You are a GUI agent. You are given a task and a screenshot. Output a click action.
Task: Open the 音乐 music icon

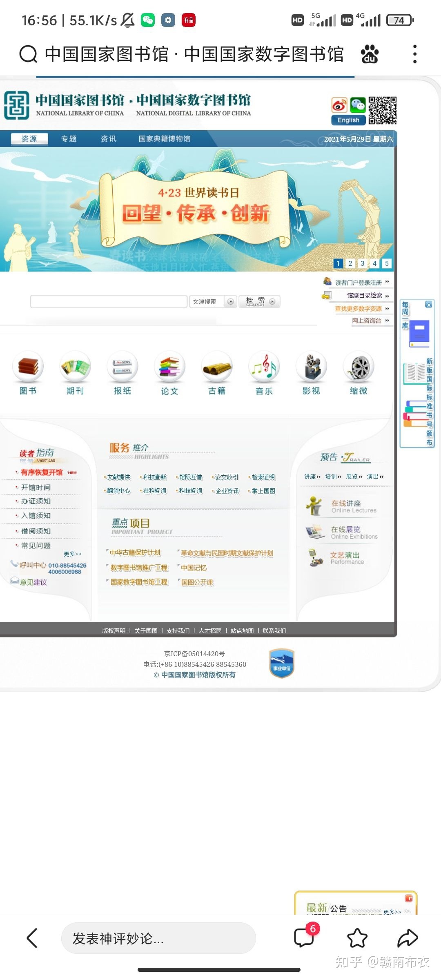pyautogui.click(x=264, y=374)
